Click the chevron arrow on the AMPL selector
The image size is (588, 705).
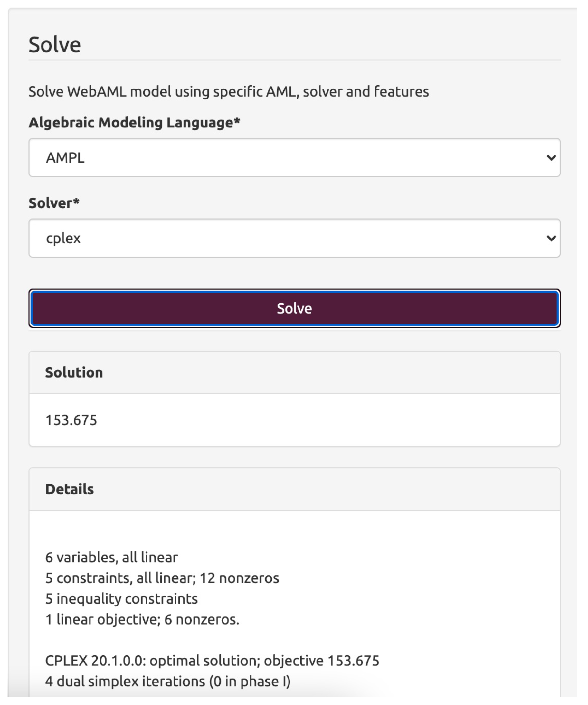[x=551, y=157]
